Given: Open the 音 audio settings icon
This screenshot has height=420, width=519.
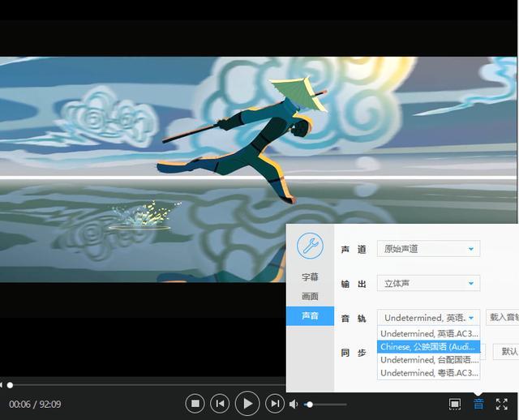Looking at the screenshot, I should pos(478,404).
